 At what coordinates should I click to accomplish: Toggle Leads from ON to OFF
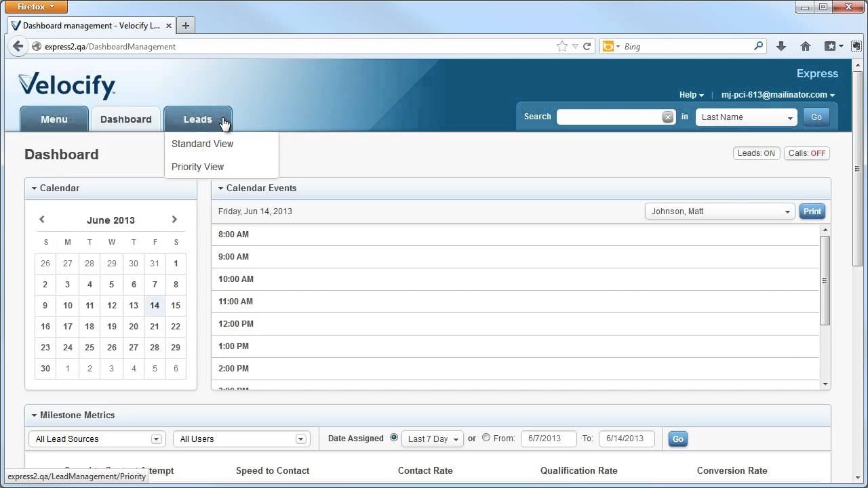pos(756,153)
